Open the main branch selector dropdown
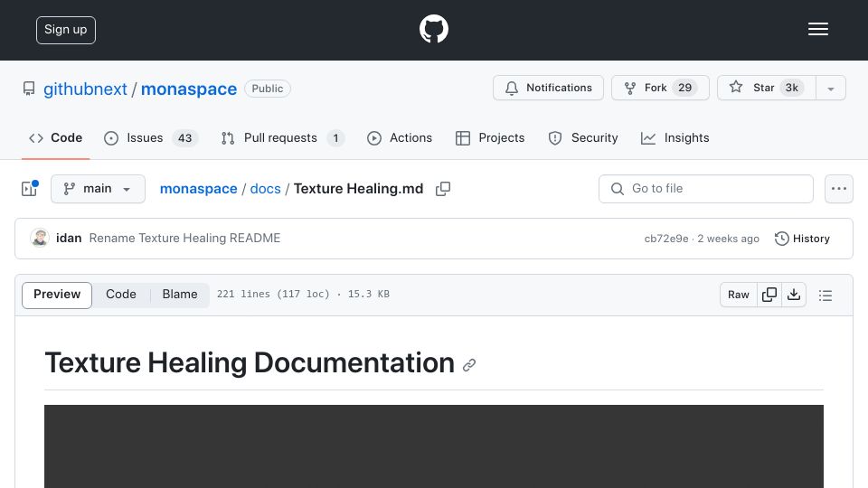Image resolution: width=868 pixels, height=488 pixels. [98, 189]
